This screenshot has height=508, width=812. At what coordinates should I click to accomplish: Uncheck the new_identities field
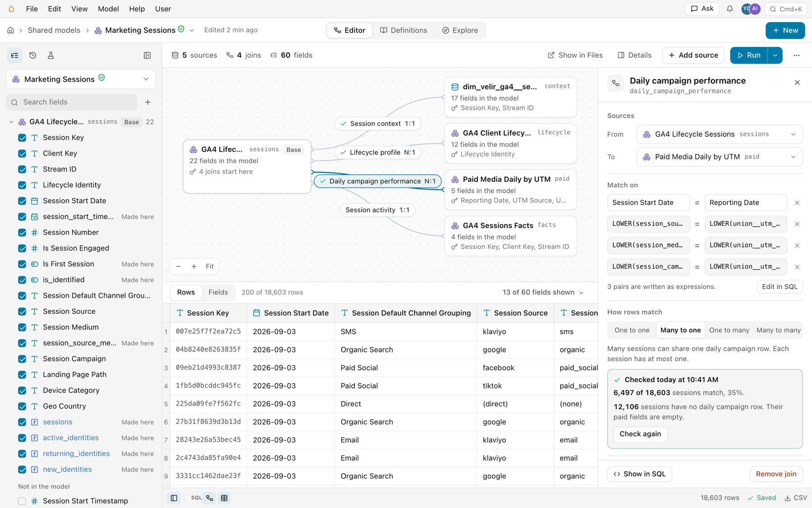point(22,470)
